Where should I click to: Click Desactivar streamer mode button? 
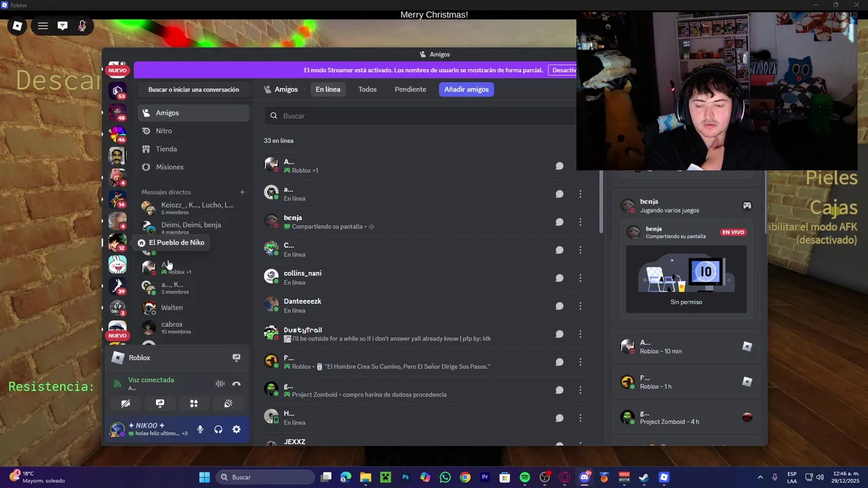pyautogui.click(x=563, y=70)
